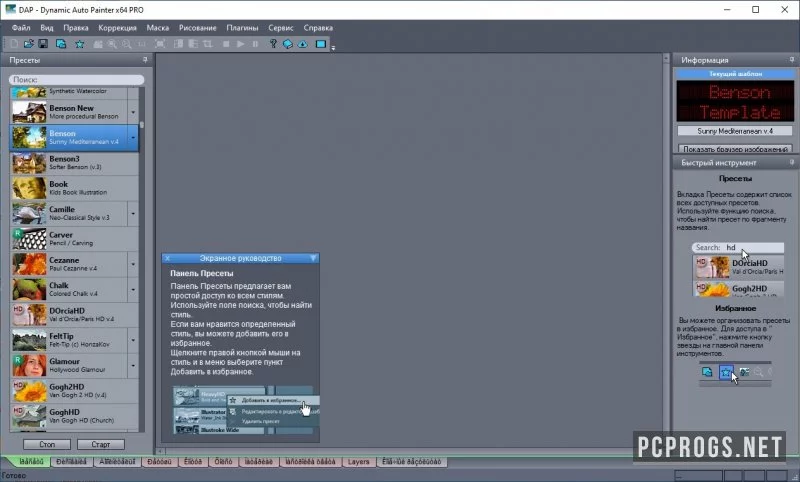The height and width of the screenshot is (482, 800).
Task: Select the DOrciaHD preset in the list
Action: click(74, 315)
